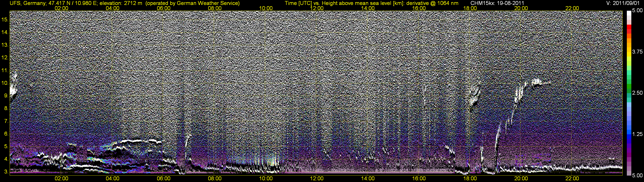Click the bottom time axis label 10:00
This screenshot has height=182, width=644.
click(266, 179)
